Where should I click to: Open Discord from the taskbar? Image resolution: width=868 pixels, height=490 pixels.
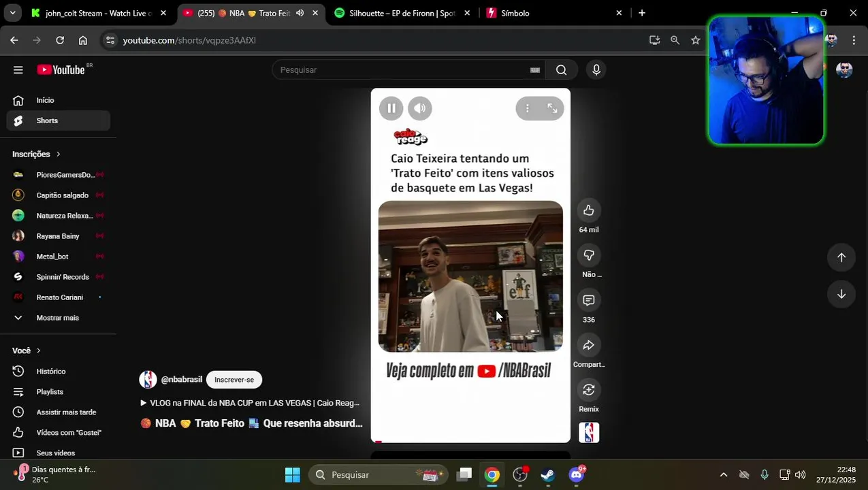pos(576,475)
